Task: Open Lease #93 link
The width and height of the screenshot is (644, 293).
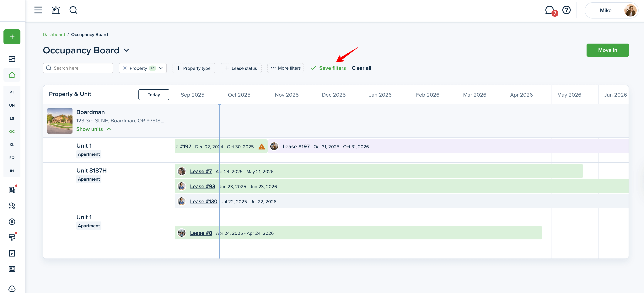Action: coord(202,187)
